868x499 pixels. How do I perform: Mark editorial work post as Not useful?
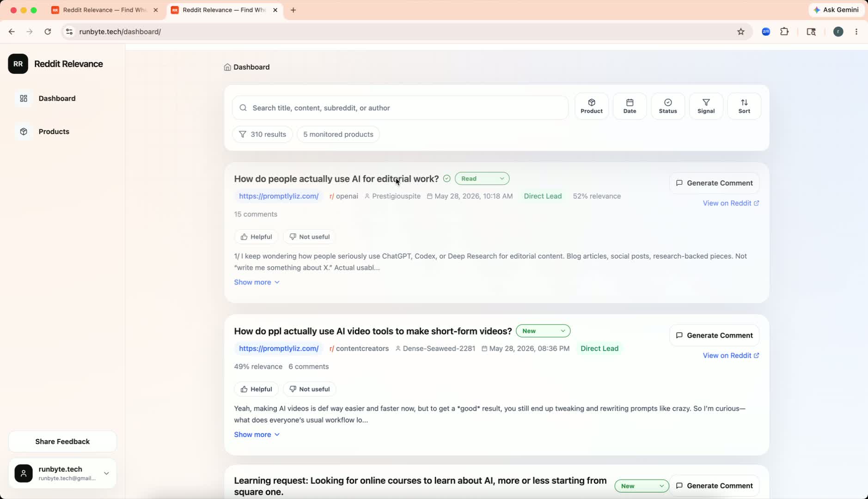[x=309, y=237]
